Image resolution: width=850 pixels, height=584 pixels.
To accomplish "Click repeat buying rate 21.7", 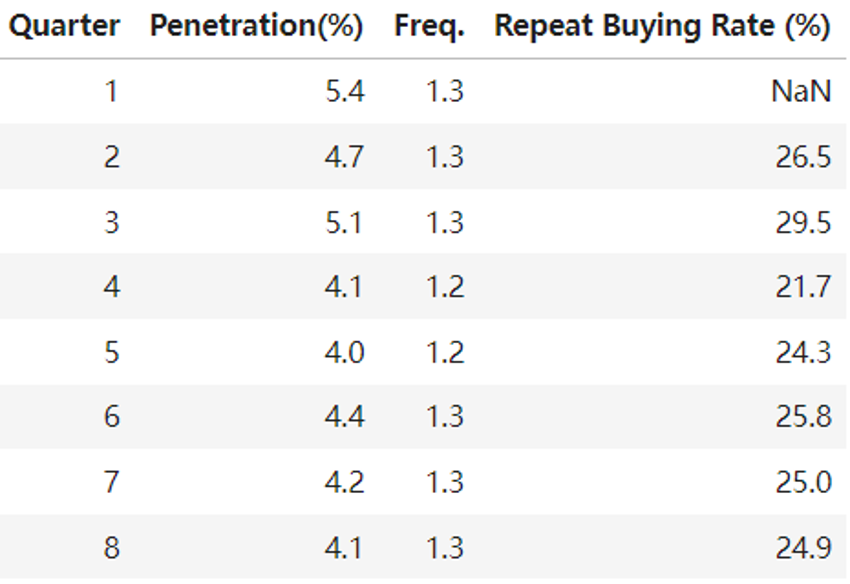I will tap(803, 287).
